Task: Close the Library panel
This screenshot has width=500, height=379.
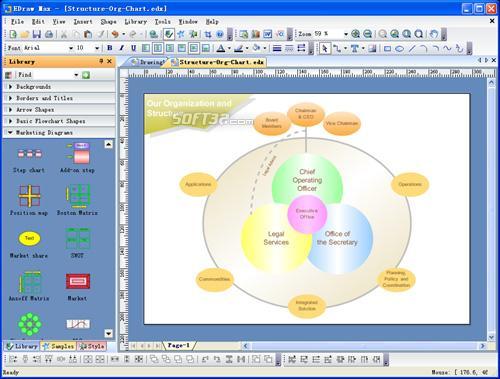Action: [109, 61]
